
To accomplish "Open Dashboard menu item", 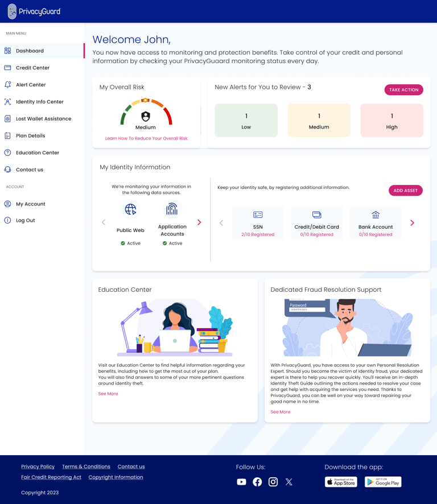I will tap(42, 51).
